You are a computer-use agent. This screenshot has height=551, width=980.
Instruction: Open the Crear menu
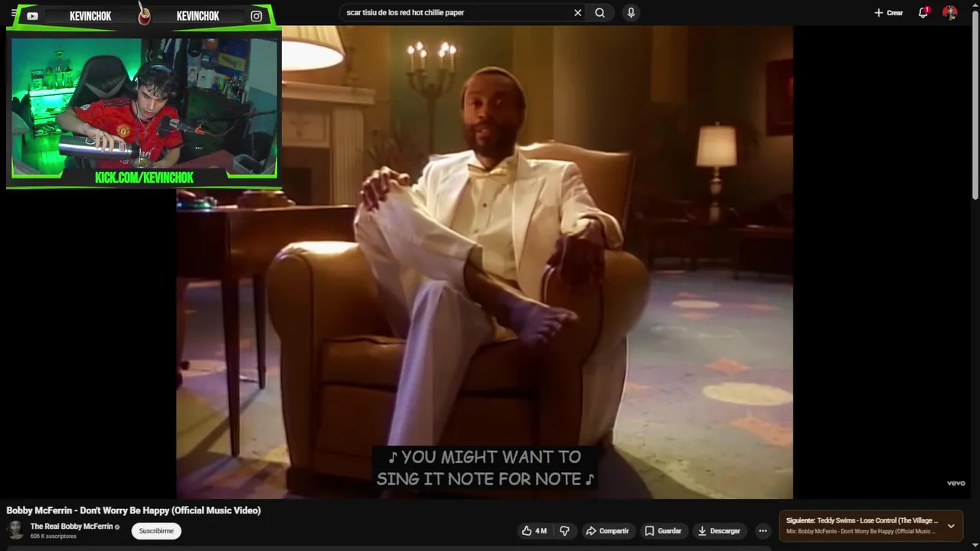889,13
